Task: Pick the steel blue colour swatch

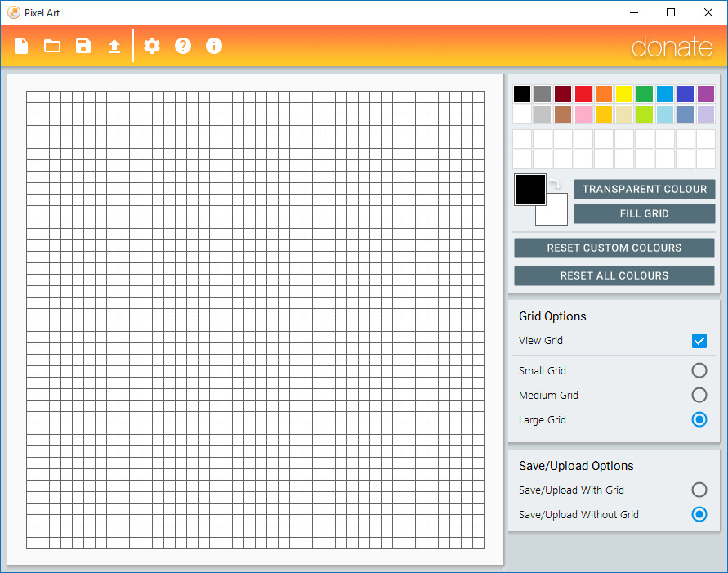Action: coord(686,114)
